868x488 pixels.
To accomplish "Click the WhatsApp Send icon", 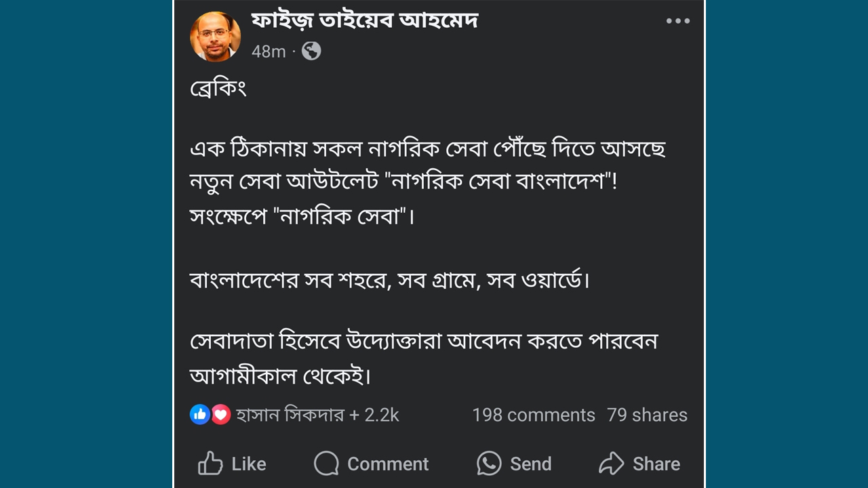I will tap(489, 464).
